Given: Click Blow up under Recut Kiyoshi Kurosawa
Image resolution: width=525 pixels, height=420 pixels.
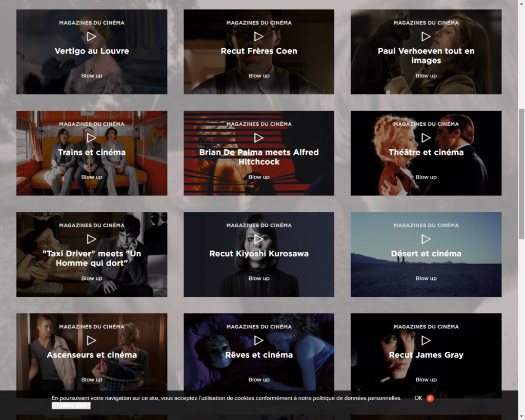Looking at the screenshot, I should pyautogui.click(x=259, y=278).
